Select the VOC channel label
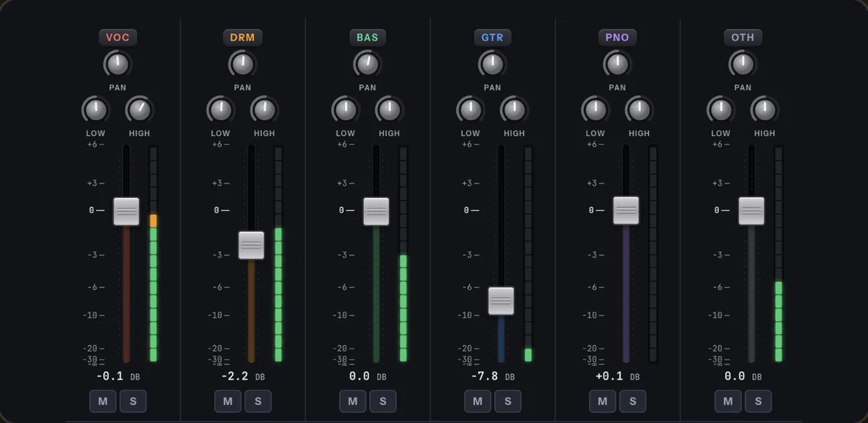This screenshot has width=868, height=423. [x=117, y=38]
